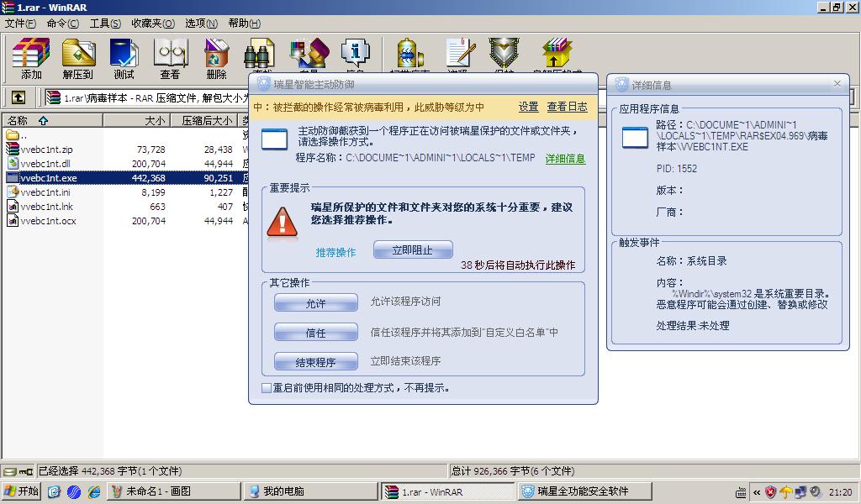
Task: Click the 推荐操作 label in Rising dialog
Action: pos(335,252)
